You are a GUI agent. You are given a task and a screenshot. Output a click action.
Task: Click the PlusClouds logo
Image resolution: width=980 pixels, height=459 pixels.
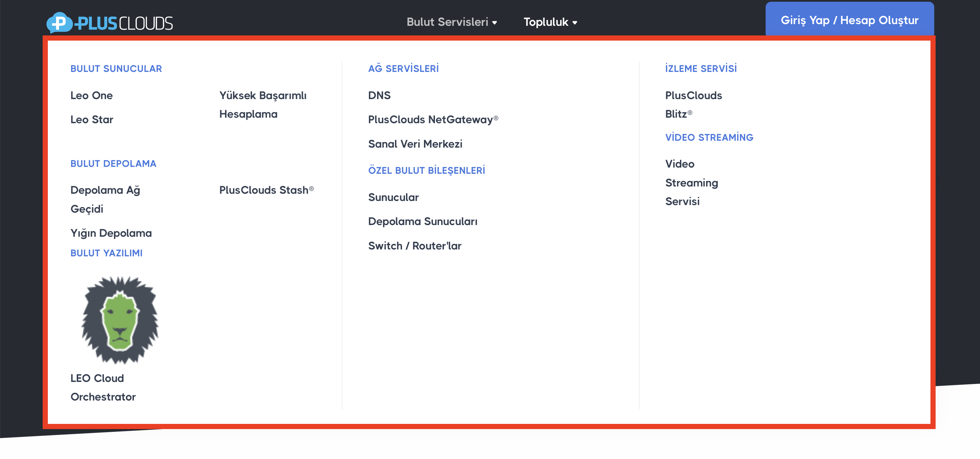pos(109,23)
